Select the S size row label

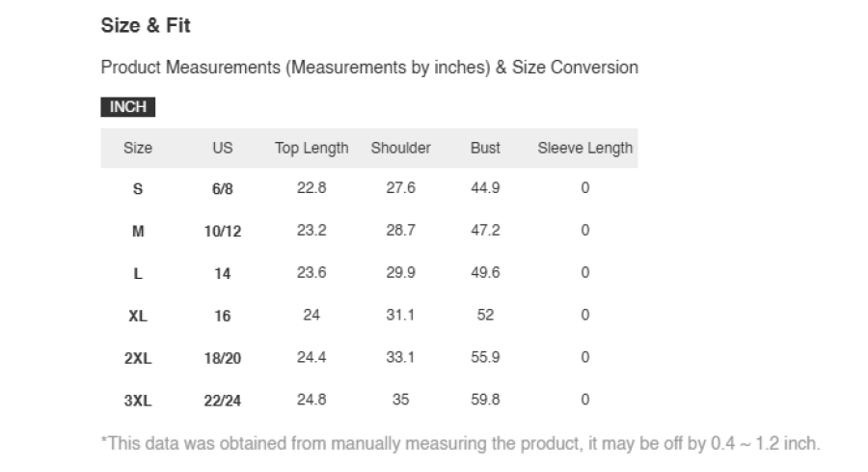click(x=138, y=189)
